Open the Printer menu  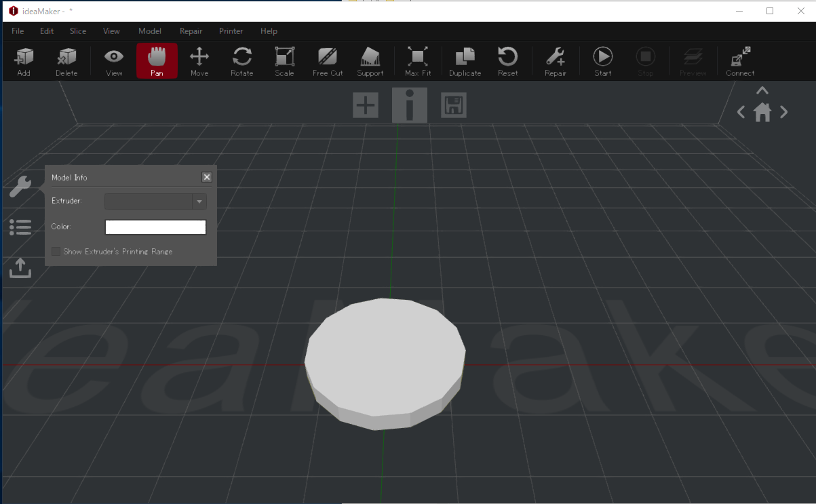(x=231, y=31)
